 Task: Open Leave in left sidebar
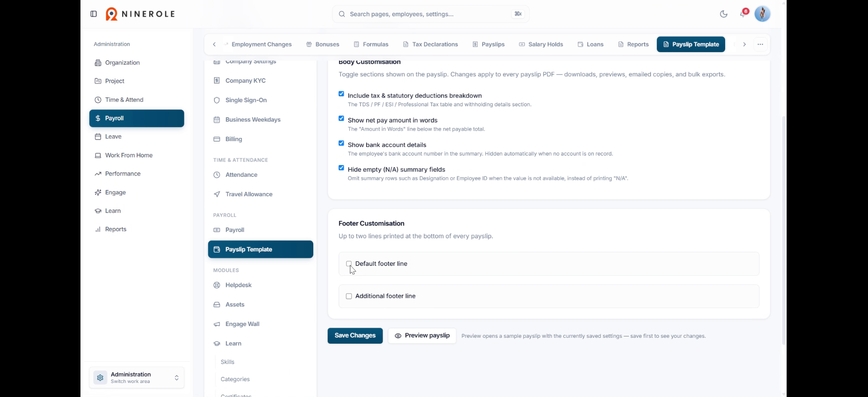point(137,137)
